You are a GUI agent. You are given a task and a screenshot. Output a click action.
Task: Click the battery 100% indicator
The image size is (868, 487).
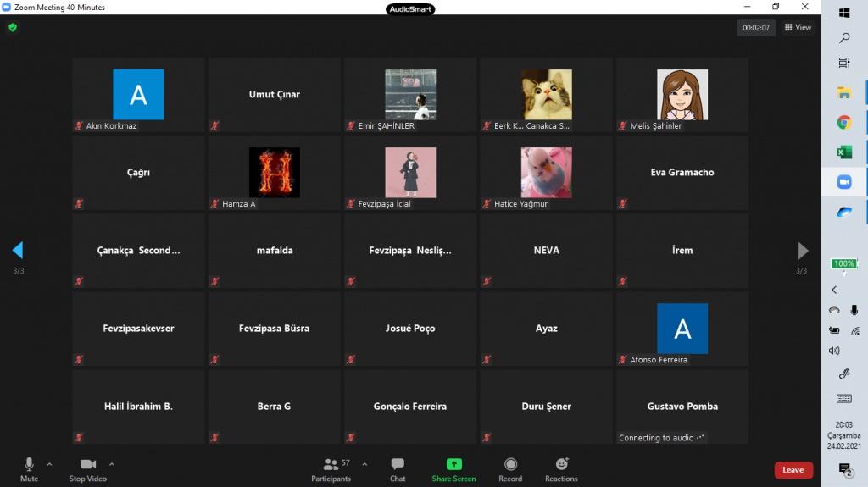click(x=843, y=264)
